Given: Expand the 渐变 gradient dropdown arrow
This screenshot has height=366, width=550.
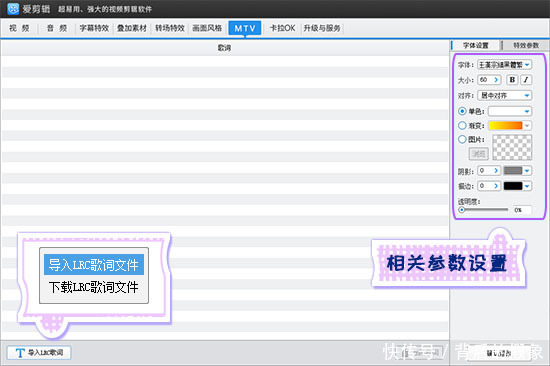Looking at the screenshot, I should (x=527, y=126).
